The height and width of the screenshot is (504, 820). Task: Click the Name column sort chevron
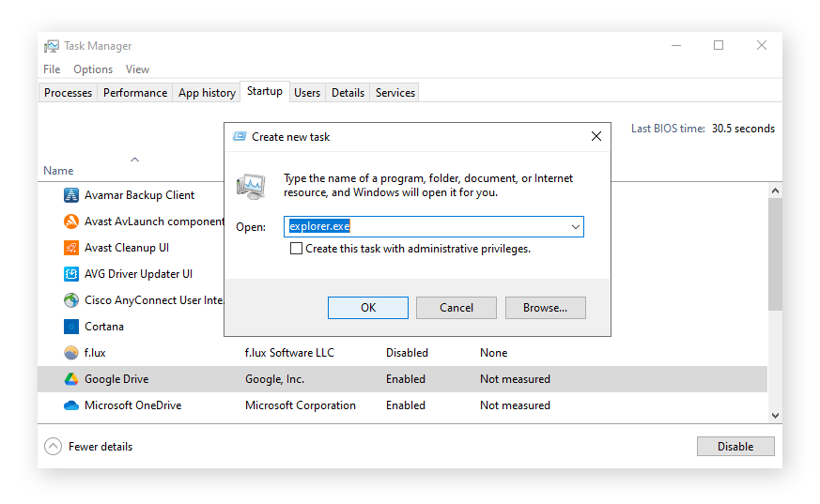click(x=135, y=160)
